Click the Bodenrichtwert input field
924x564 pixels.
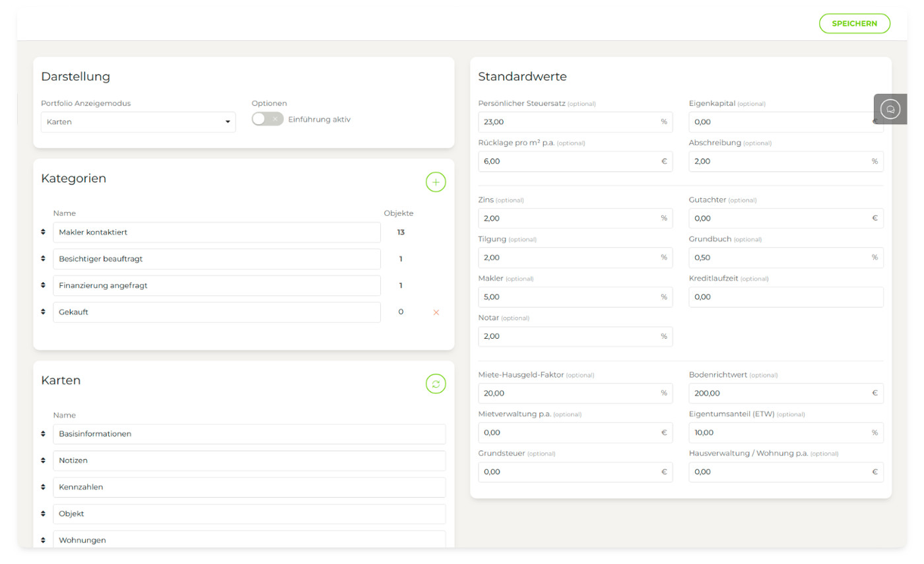pyautogui.click(x=779, y=394)
